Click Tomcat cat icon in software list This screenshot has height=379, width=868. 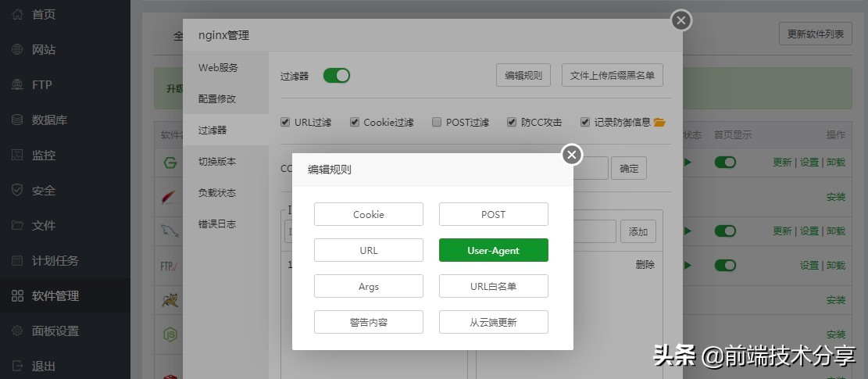pyautogui.click(x=169, y=300)
